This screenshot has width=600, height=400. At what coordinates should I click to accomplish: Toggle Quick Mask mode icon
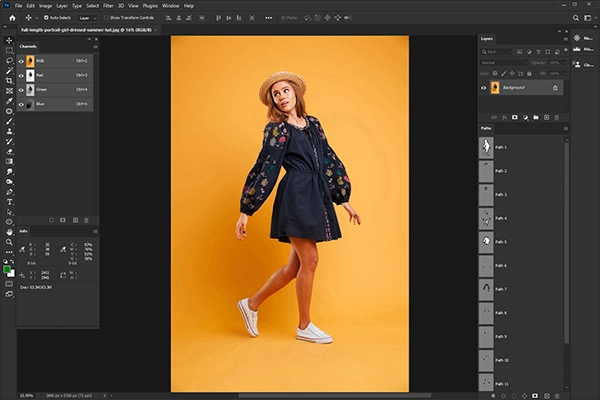tap(9, 284)
